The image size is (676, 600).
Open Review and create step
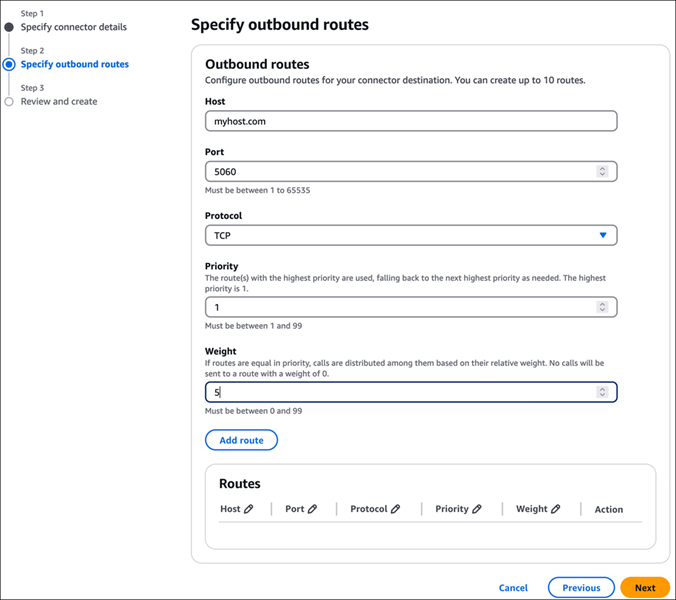coord(59,102)
